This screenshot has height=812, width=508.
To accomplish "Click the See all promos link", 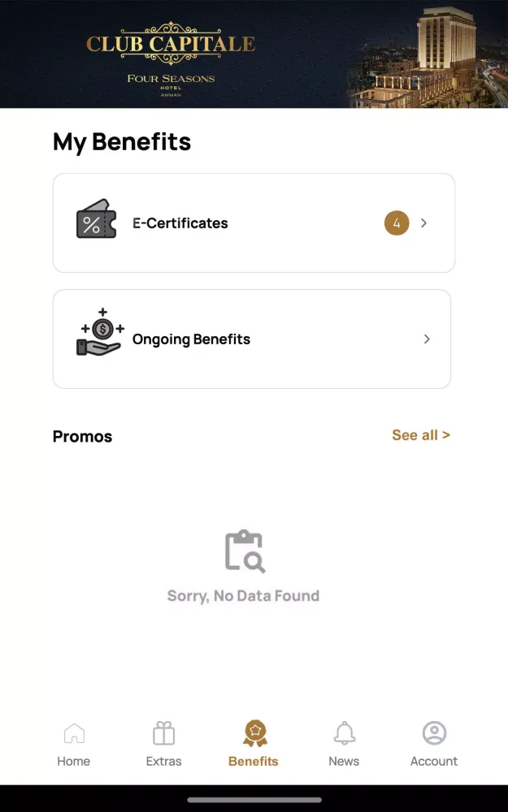I will coord(420,435).
